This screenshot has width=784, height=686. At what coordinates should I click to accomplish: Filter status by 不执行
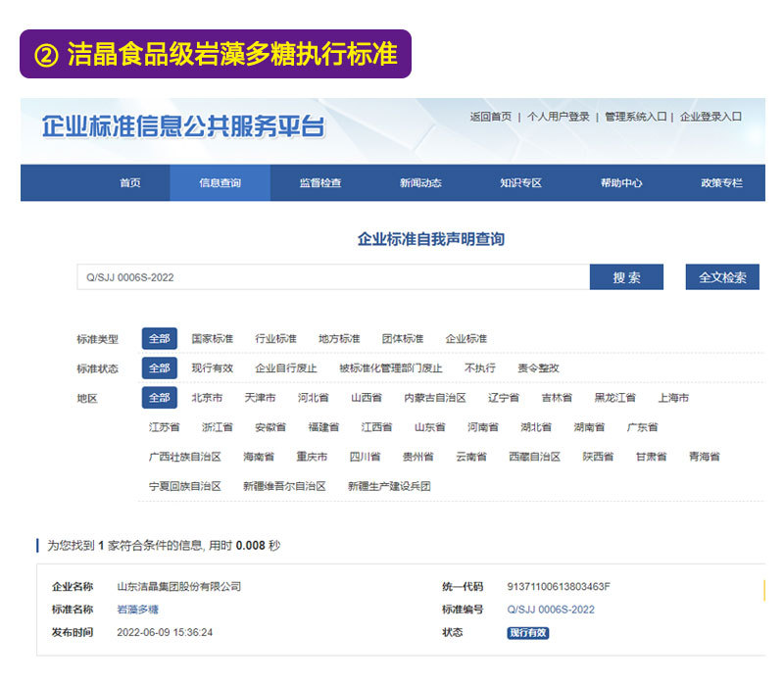[480, 368]
